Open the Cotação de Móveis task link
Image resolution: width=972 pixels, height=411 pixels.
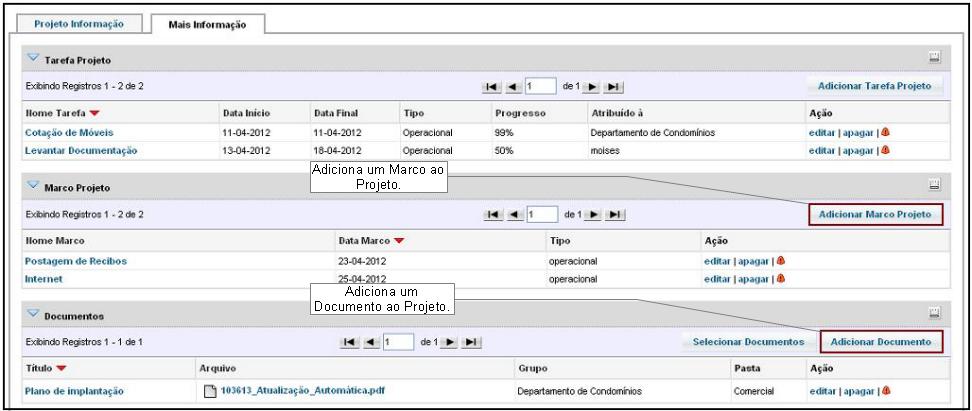69,132
